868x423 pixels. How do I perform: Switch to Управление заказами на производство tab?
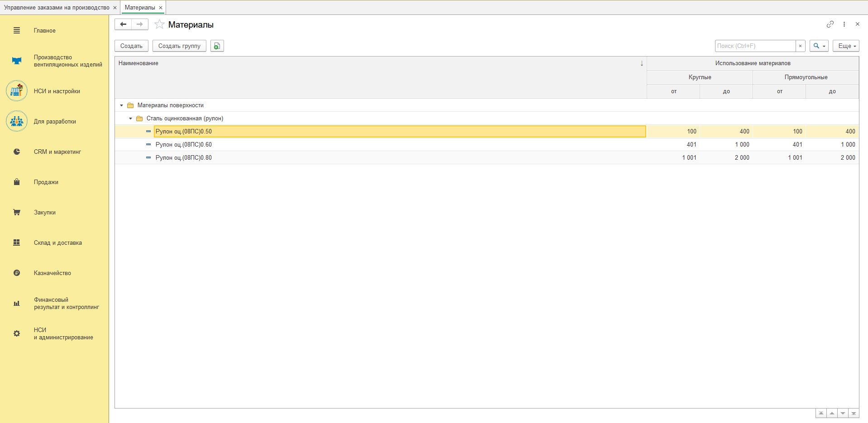pos(57,8)
